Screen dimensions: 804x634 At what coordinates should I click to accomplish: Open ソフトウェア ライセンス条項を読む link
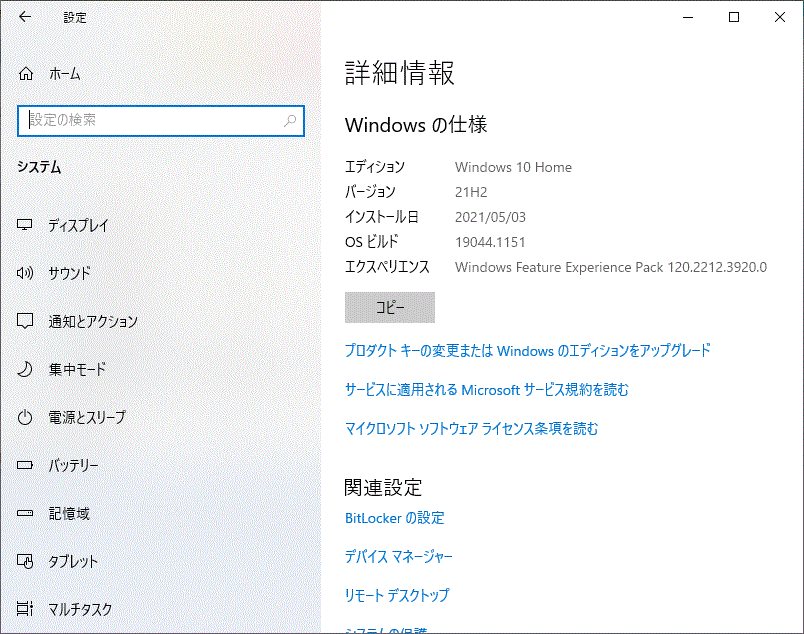click(471, 428)
